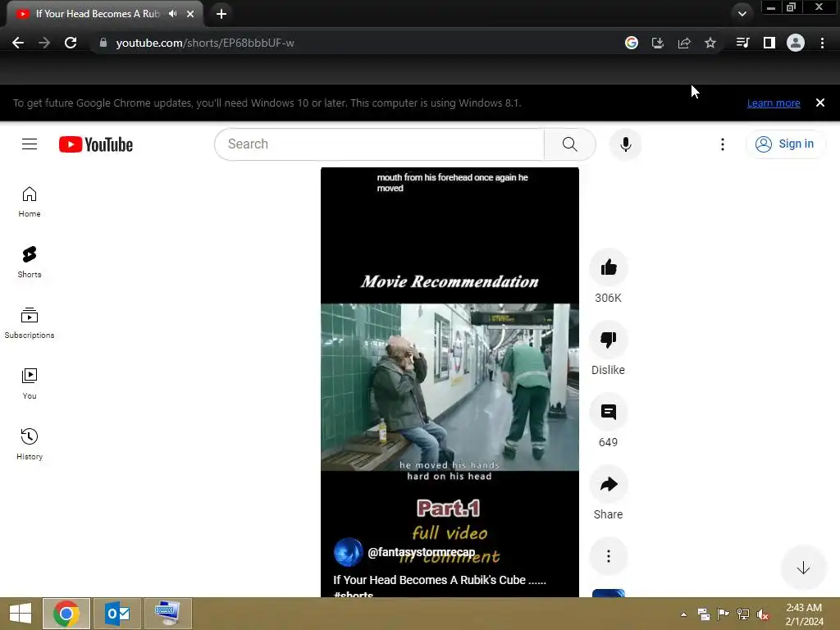Open the YouTube guide hamburger menu
The height and width of the screenshot is (630, 840).
pos(30,144)
